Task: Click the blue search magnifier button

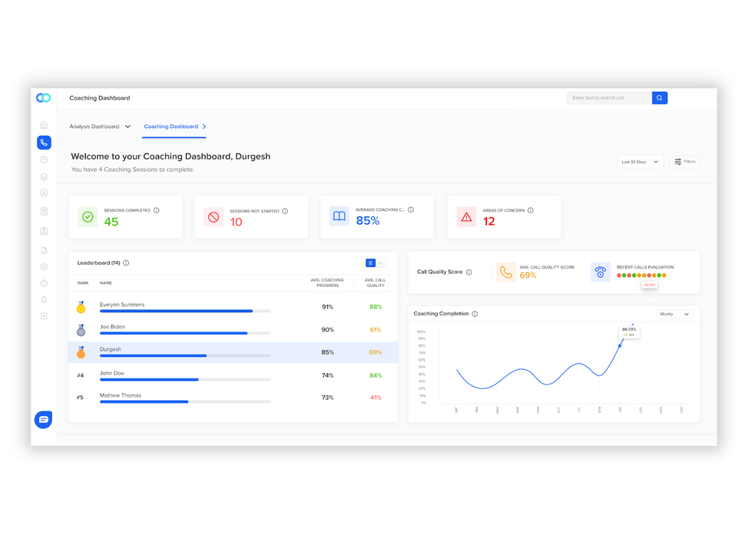Action: 660,98
